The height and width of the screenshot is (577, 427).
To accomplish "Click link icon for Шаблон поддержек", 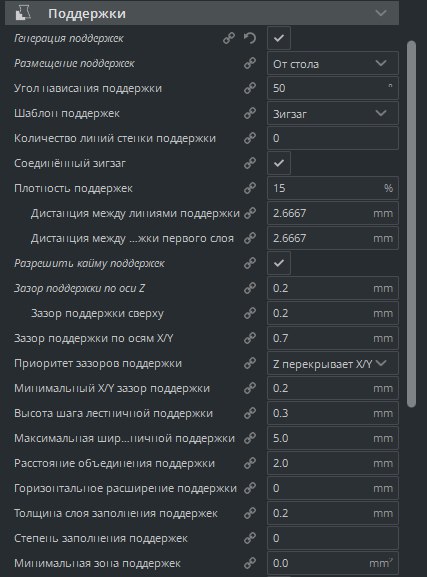I will (x=250, y=113).
